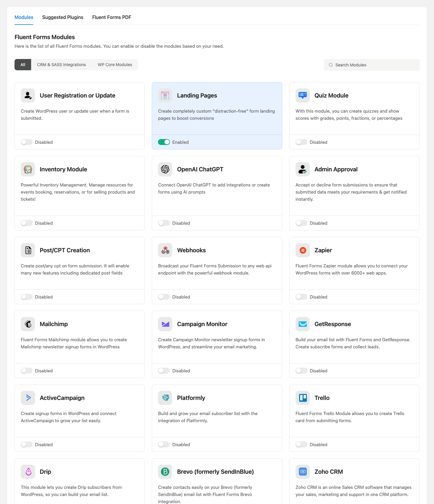The height and width of the screenshot is (504, 434).
Task: Open the Fluent Forms PDF tab
Action: [112, 17]
